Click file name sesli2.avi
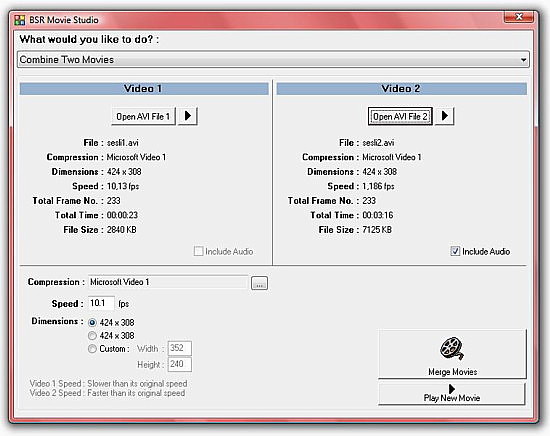Viewport: 550px width, 436px height. point(378,143)
